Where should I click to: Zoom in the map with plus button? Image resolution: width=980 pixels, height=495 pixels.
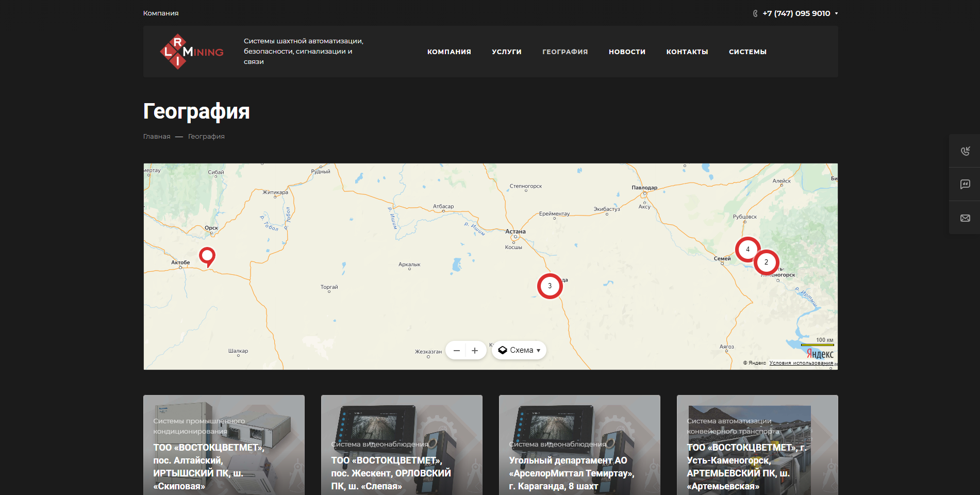(x=475, y=351)
